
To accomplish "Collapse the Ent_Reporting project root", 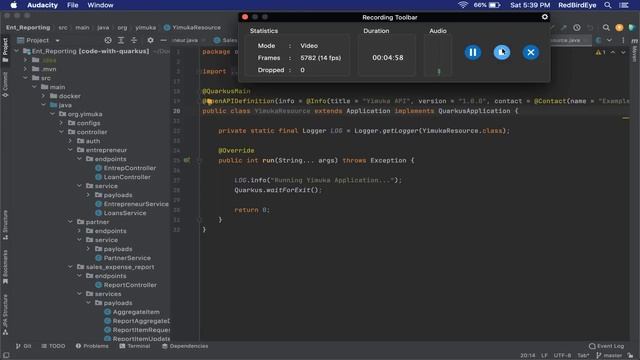I will click(x=17, y=51).
